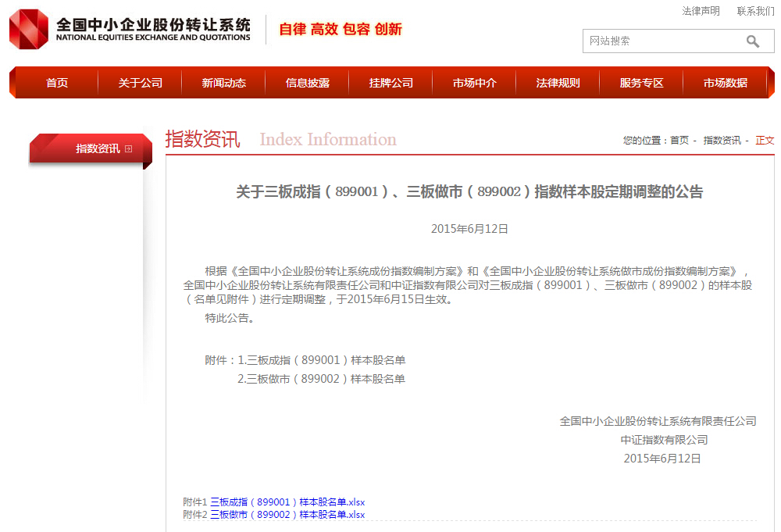The width and height of the screenshot is (781, 532).
Task: Click the label 附件1 above the attachments
Action: [194, 502]
